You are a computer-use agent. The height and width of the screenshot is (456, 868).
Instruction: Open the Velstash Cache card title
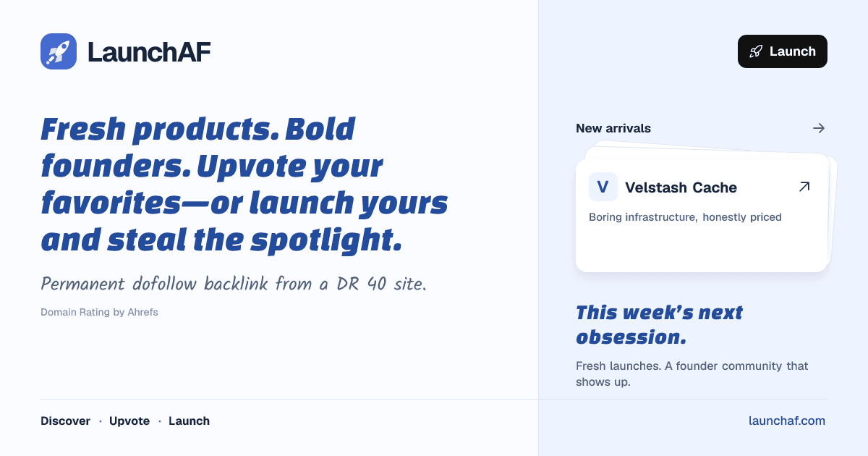(681, 187)
